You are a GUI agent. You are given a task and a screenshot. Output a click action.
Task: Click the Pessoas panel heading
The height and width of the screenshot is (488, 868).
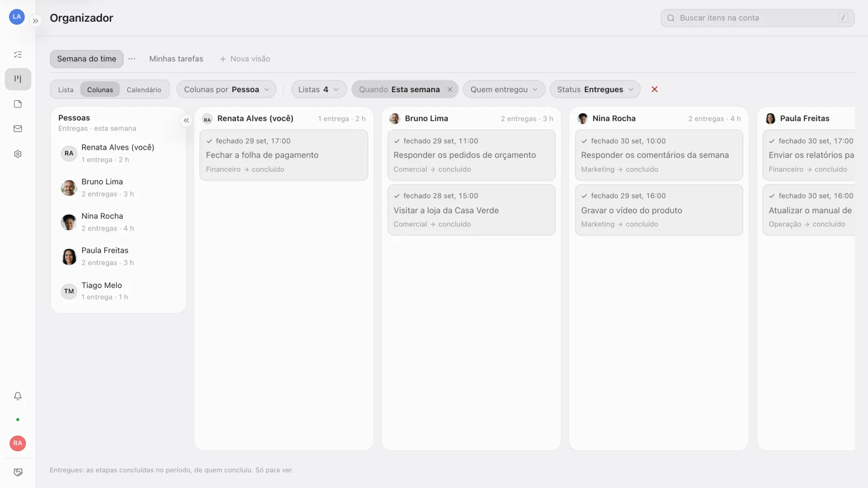click(x=74, y=118)
